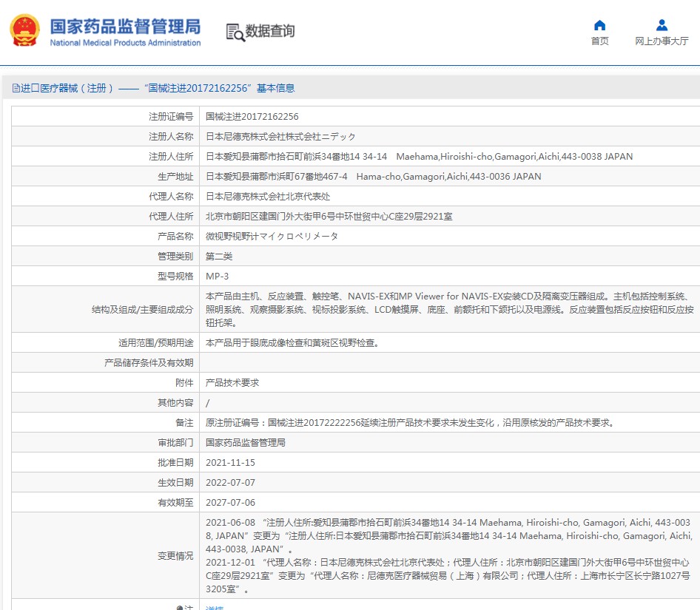
Task: Click the 管理类别 第二类 value
Action: (x=219, y=257)
